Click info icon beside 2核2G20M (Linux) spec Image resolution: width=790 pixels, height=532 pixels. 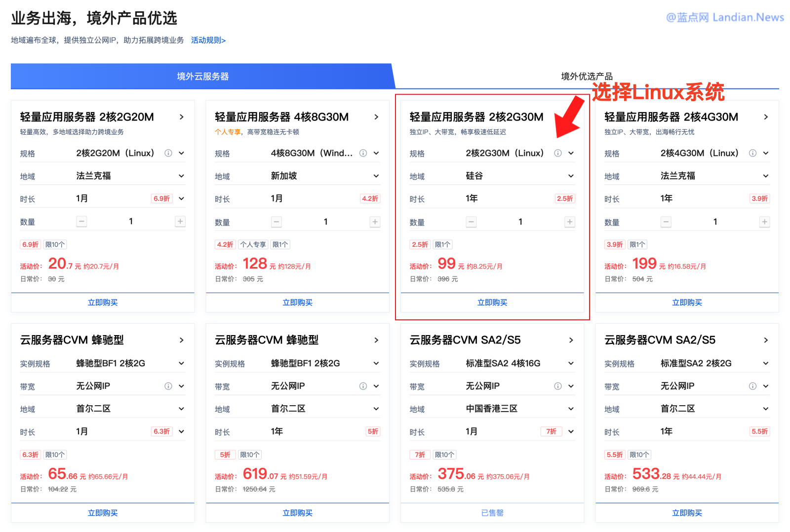168,153
